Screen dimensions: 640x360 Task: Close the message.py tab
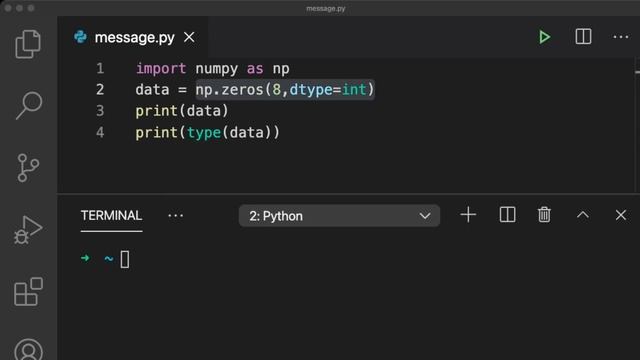click(189, 37)
